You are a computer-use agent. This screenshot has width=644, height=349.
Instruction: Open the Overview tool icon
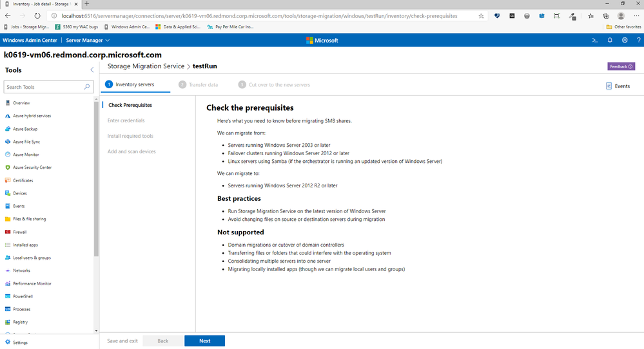coord(7,103)
